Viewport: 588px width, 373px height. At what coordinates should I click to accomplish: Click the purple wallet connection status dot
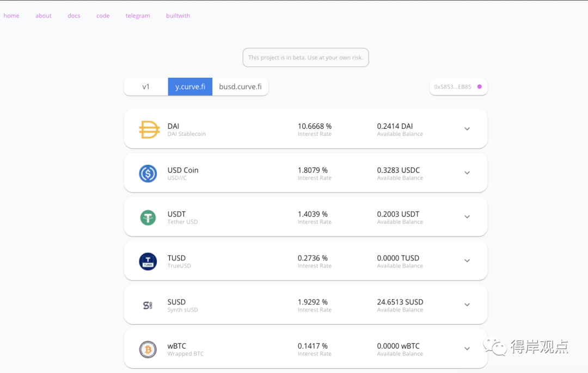pyautogui.click(x=480, y=86)
